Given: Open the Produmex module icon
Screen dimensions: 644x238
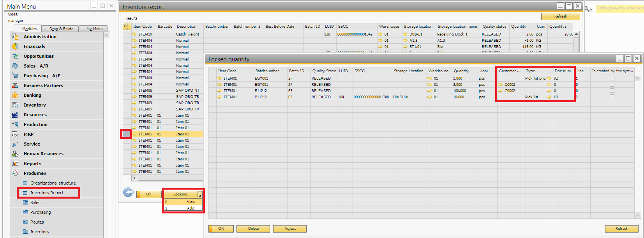Looking at the screenshot, I should coord(15,173).
